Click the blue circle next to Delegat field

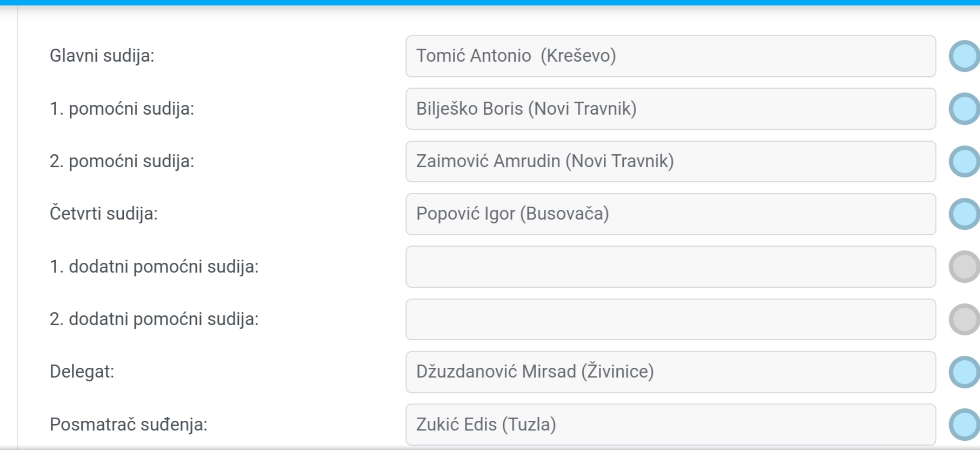coord(964,372)
